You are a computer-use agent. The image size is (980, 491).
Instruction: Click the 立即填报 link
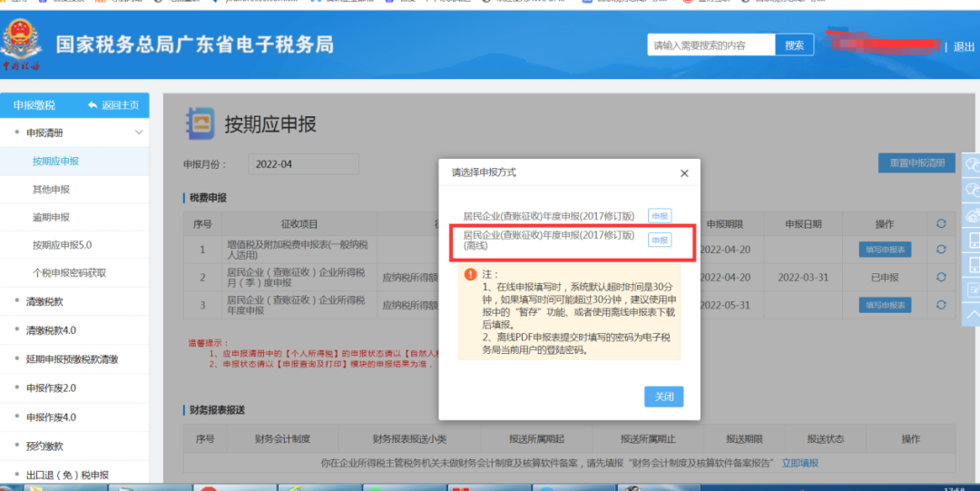coord(800,463)
